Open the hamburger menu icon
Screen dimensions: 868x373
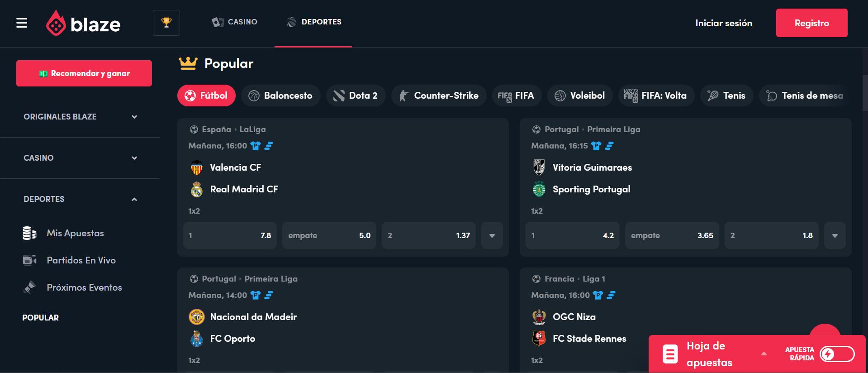point(22,23)
